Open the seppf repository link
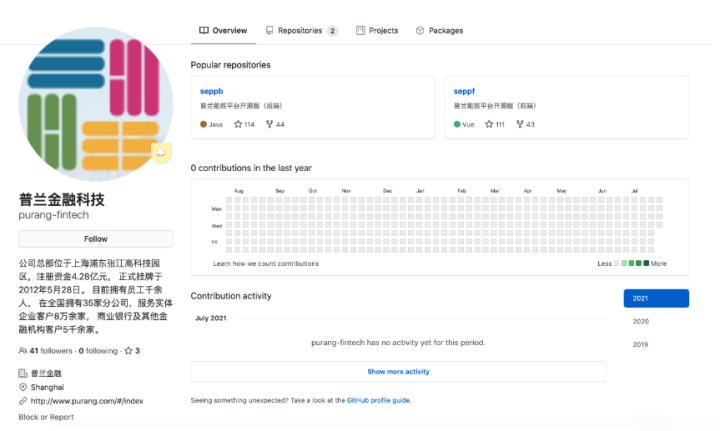The width and height of the screenshot is (720, 431). point(464,91)
